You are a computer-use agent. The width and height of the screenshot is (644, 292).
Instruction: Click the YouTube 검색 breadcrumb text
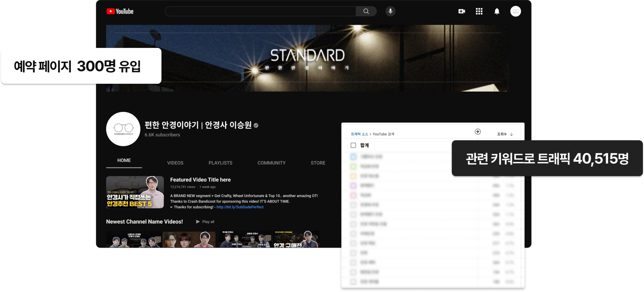click(x=383, y=134)
